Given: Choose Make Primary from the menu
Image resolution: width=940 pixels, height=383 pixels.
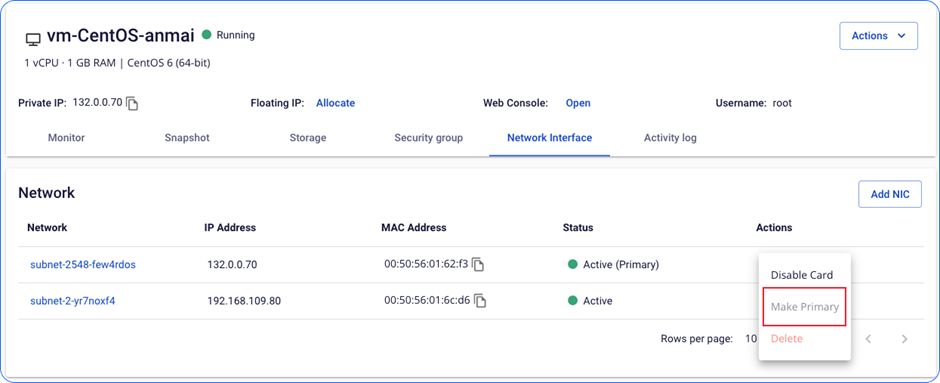Looking at the screenshot, I should tap(805, 307).
